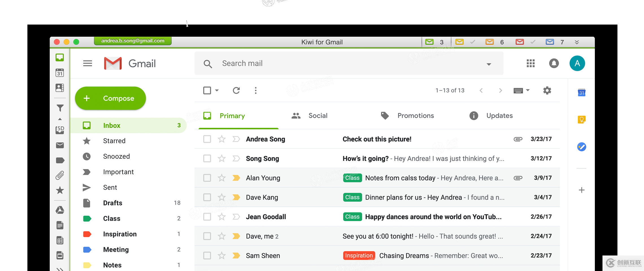The width and height of the screenshot is (644, 271).
Task: Click the label tag icon in Kiwi sidebar
Action: tap(60, 161)
